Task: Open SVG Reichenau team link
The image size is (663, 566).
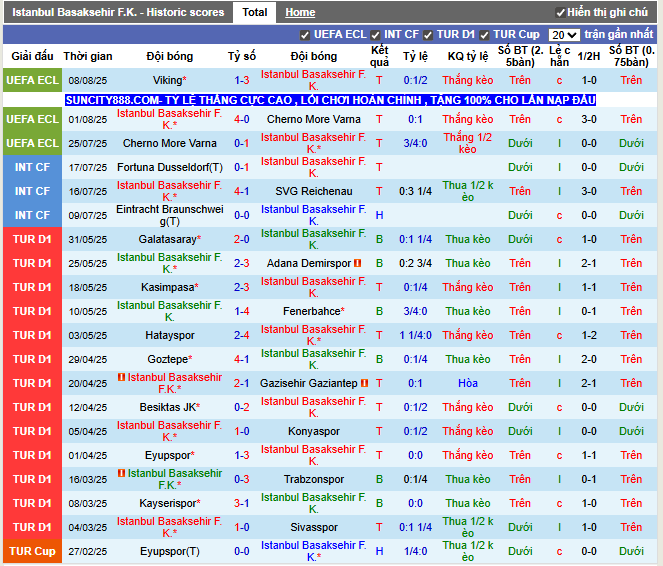Action: coord(314,191)
